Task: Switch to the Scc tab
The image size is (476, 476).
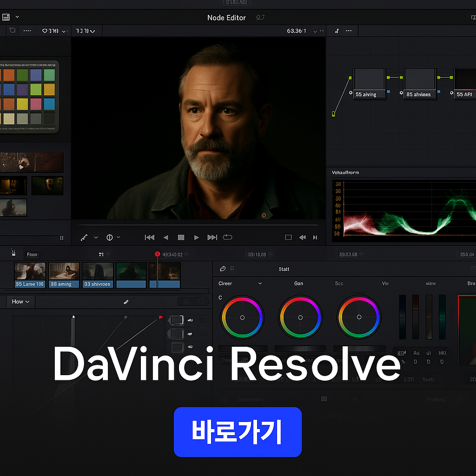Action: click(x=339, y=283)
